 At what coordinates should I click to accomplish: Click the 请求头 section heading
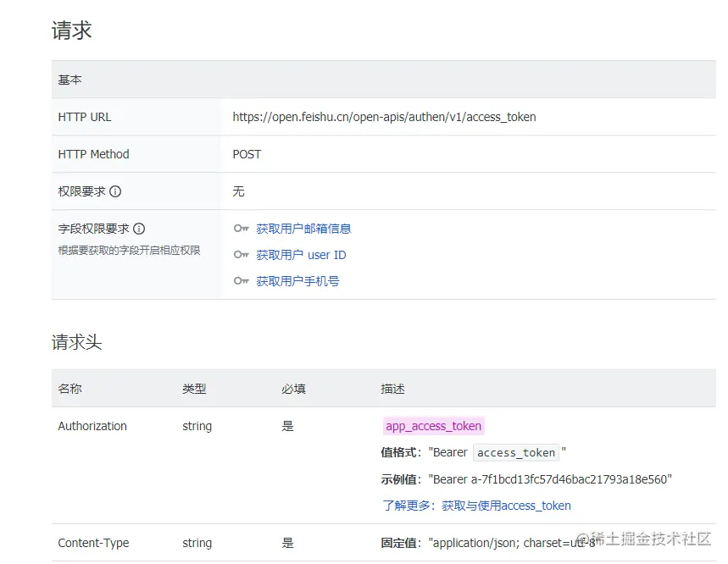(x=76, y=342)
